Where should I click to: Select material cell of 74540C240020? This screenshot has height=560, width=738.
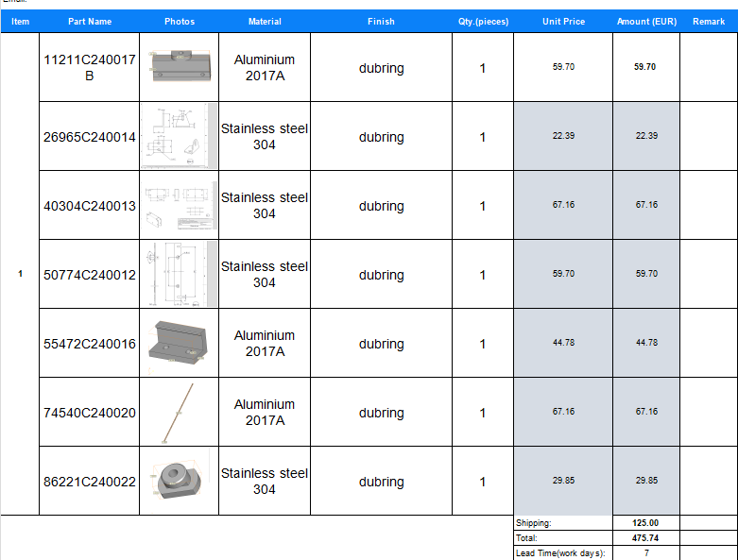coord(265,413)
